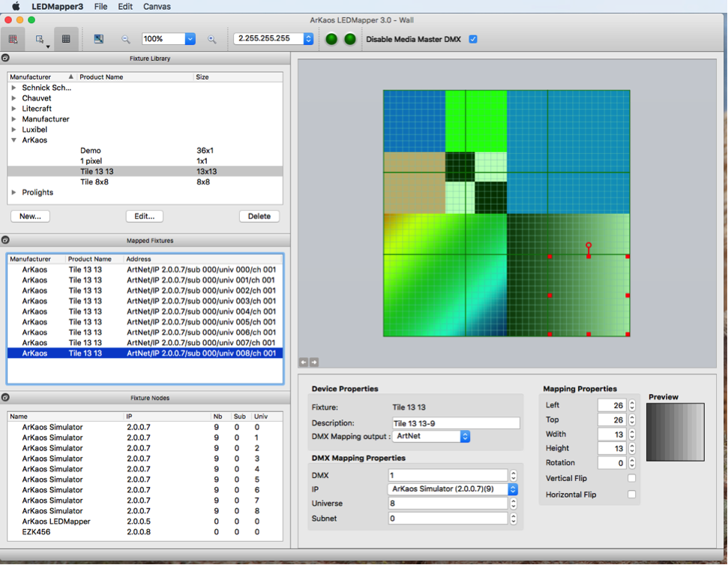The width and height of the screenshot is (728, 565).
Task: Select mapped fixture on univ 004
Action: pyautogui.click(x=145, y=311)
